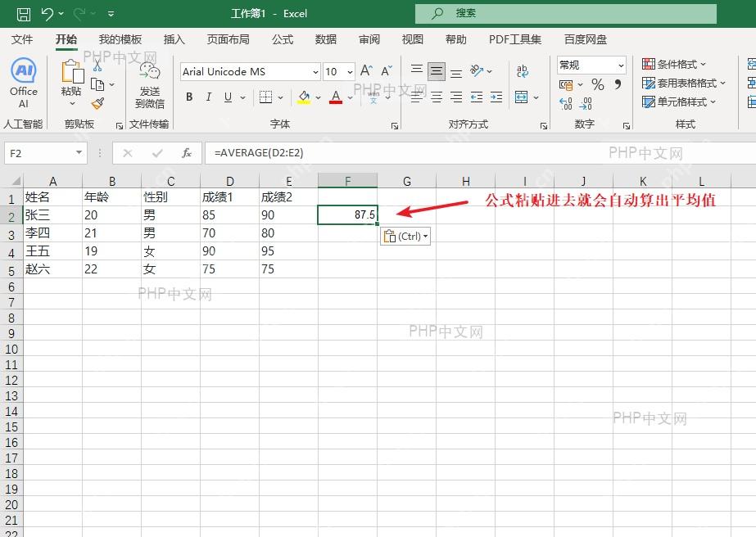
Task: Select the cell containing 张三
Action: [x=53, y=215]
